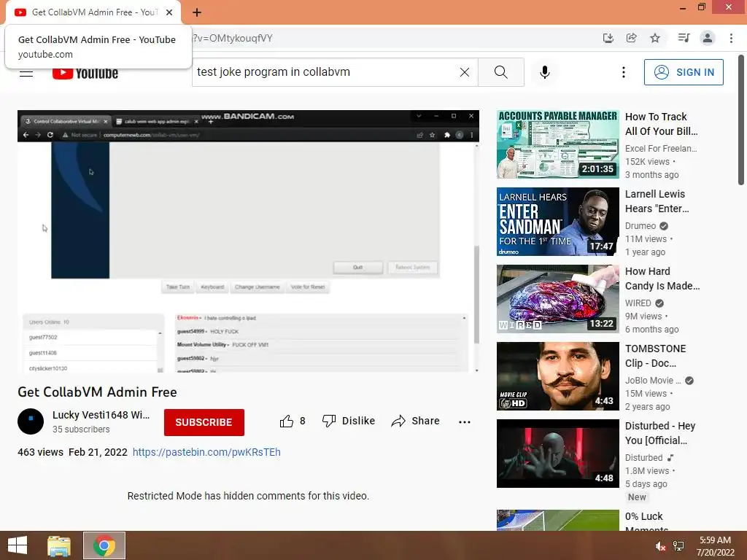Open YouTube settings three-dot menu
This screenshot has width=747, height=560.
tap(623, 72)
